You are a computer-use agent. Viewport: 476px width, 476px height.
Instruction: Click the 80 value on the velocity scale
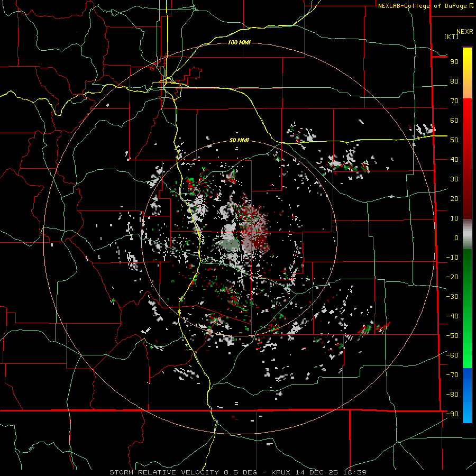[x=454, y=81]
